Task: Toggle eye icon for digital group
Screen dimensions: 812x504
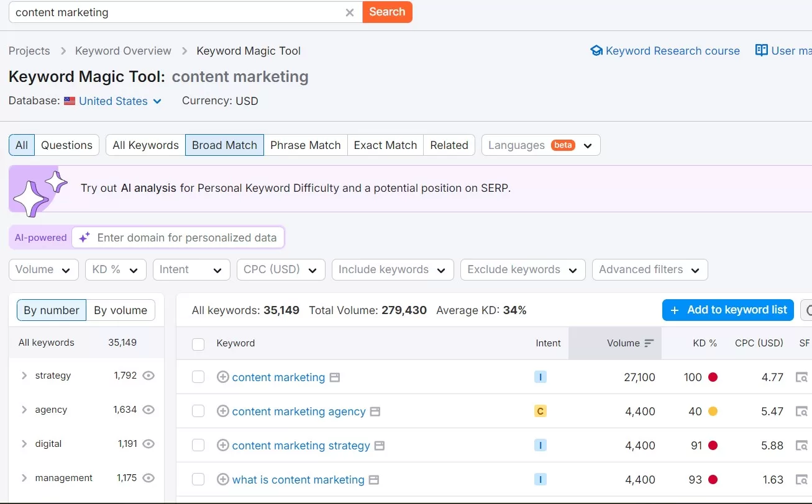Action: 148,444
